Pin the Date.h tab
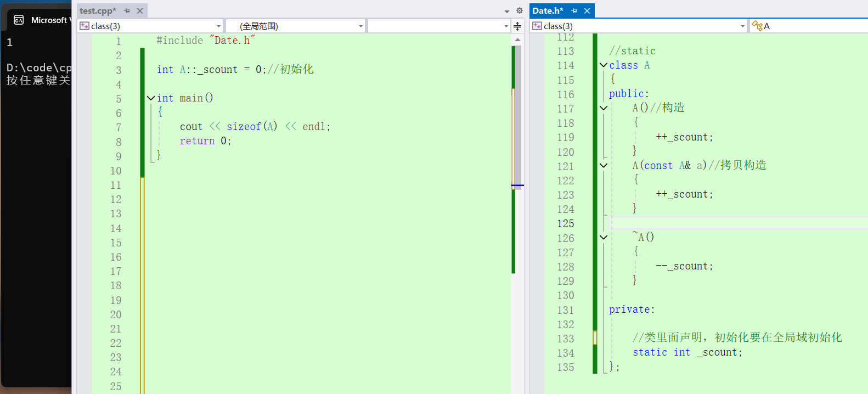868x394 pixels. (574, 11)
